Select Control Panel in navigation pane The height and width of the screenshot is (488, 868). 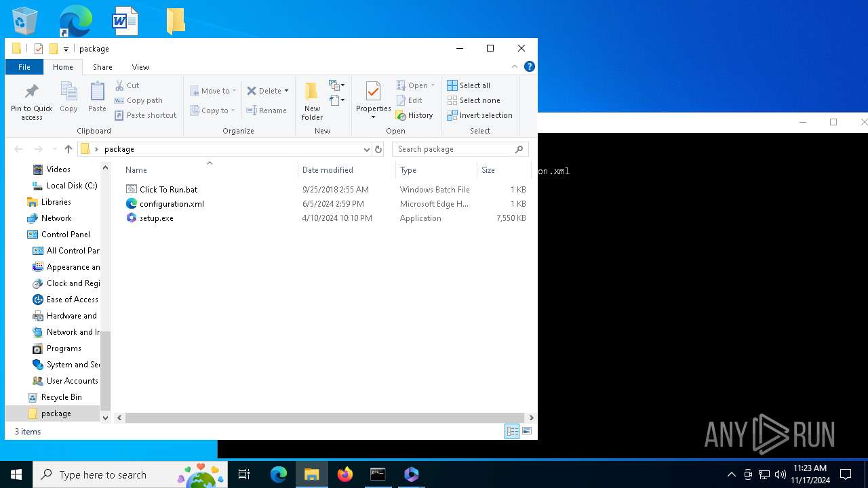coord(65,235)
